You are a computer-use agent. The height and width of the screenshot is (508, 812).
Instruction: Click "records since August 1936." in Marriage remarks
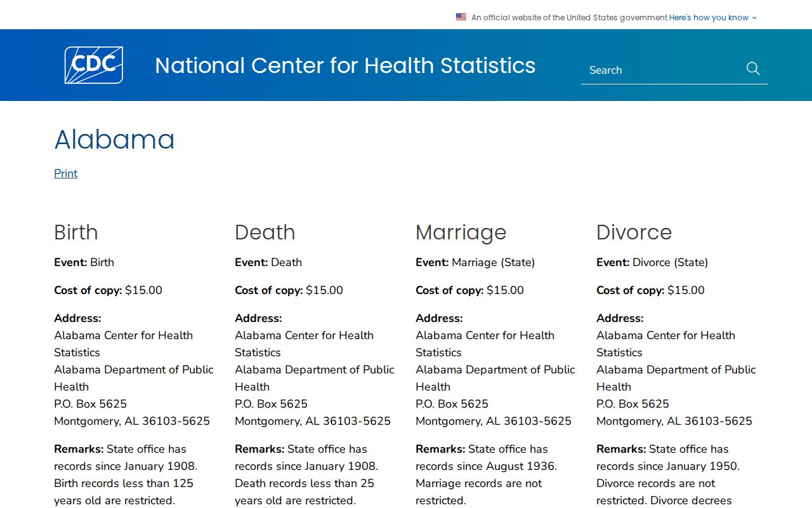(487, 466)
